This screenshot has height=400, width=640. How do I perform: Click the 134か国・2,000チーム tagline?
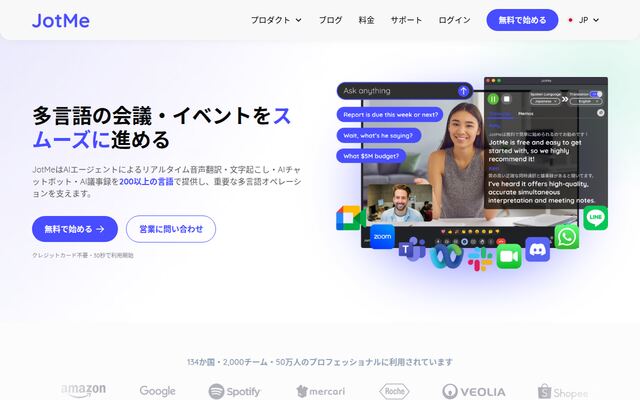point(320,362)
